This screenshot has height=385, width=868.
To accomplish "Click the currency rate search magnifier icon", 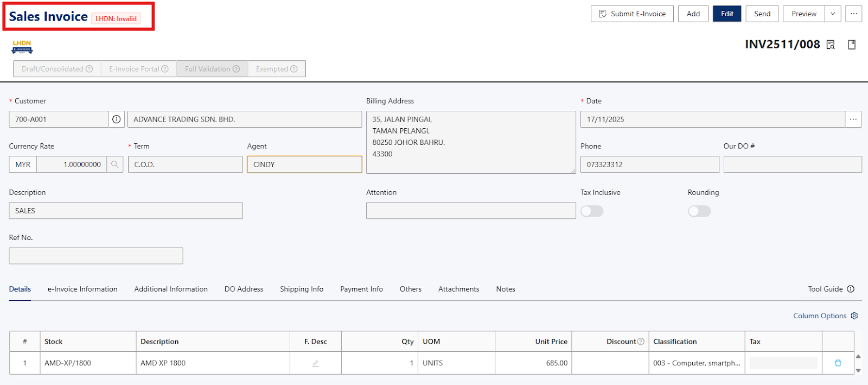I will coord(115,165).
